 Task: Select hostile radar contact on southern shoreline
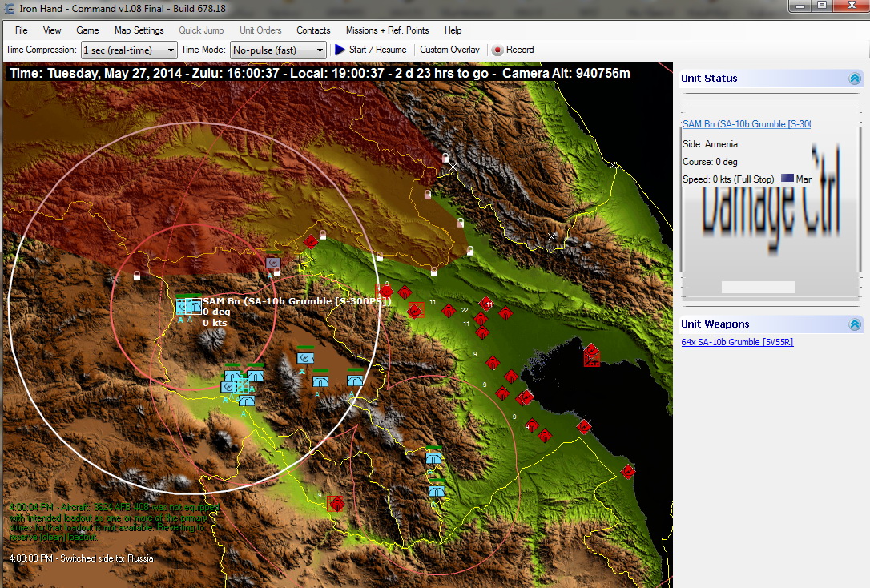tap(584, 426)
